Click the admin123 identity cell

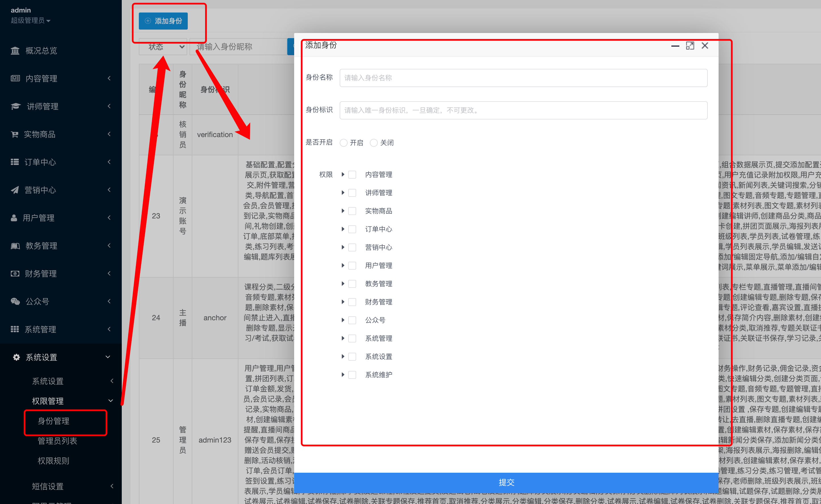pos(215,440)
